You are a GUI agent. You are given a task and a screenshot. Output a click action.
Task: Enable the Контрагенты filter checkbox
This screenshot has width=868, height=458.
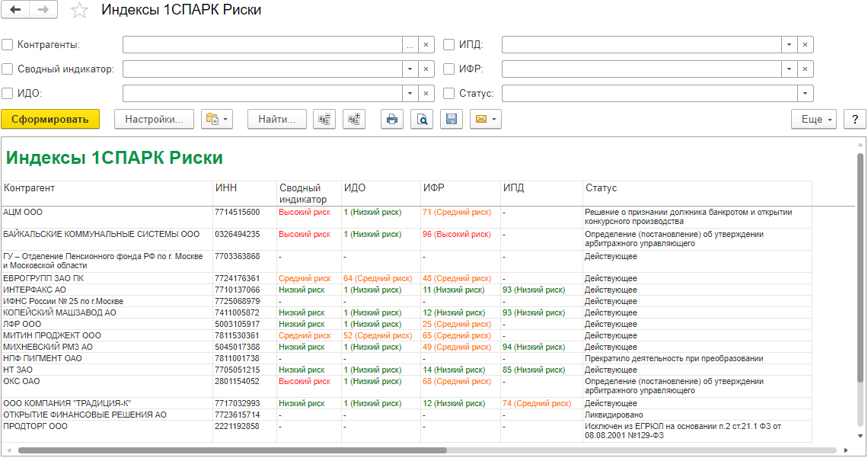click(x=7, y=45)
